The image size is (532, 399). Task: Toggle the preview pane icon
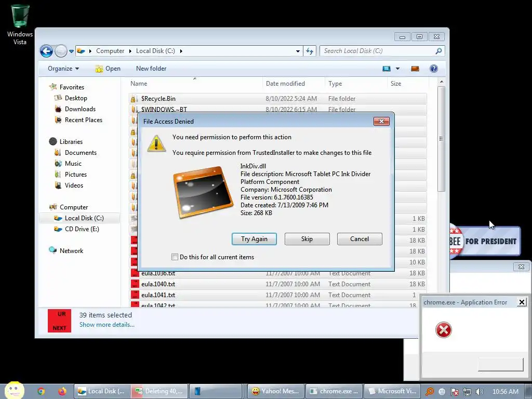(x=415, y=69)
